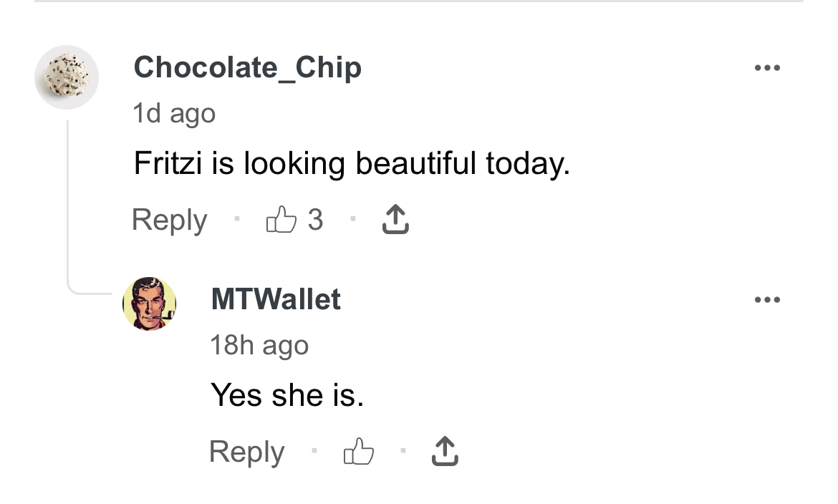Share MTWallet's reply using the upload icon
The height and width of the screenshot is (504, 838).
(445, 452)
